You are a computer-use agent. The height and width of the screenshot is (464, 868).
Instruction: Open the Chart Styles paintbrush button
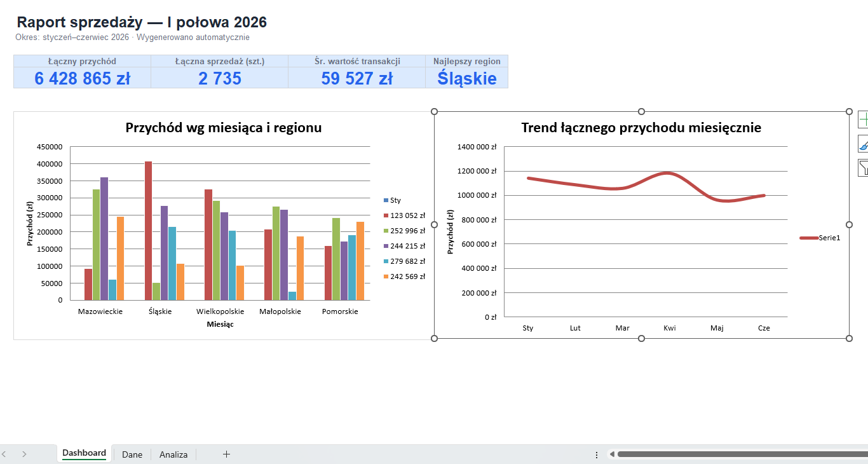pyautogui.click(x=864, y=144)
